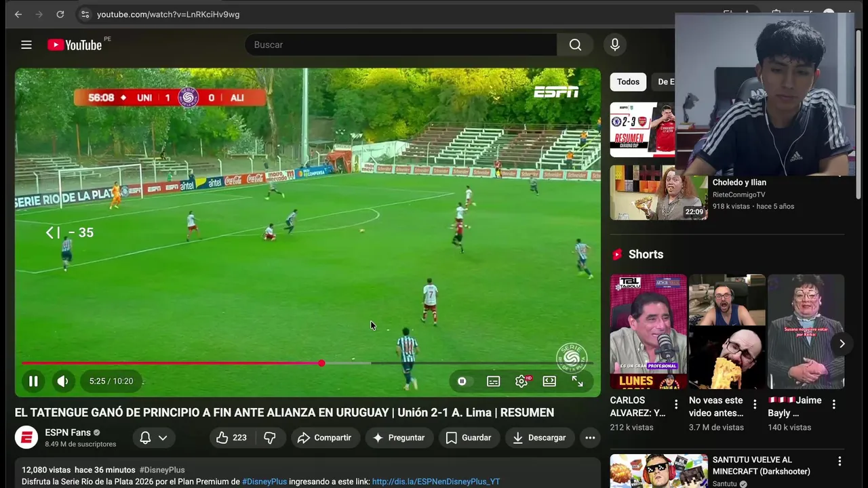Click the #DisneyPlus hashtag above description

[162, 470]
